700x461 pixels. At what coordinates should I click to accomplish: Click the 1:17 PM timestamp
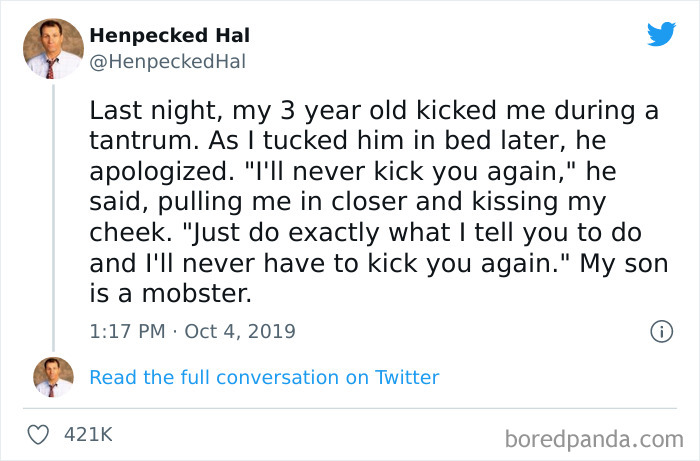[x=128, y=331]
